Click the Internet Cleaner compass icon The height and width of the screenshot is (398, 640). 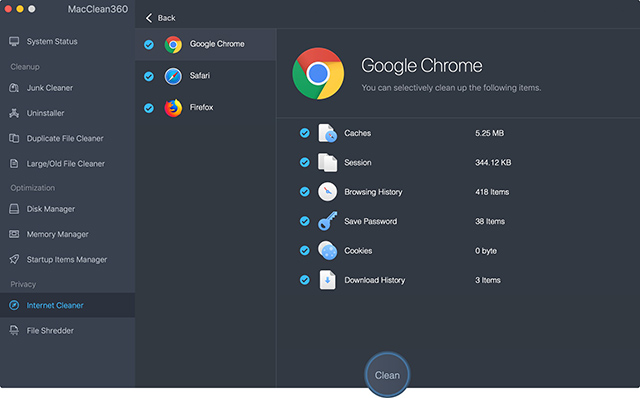tap(14, 305)
